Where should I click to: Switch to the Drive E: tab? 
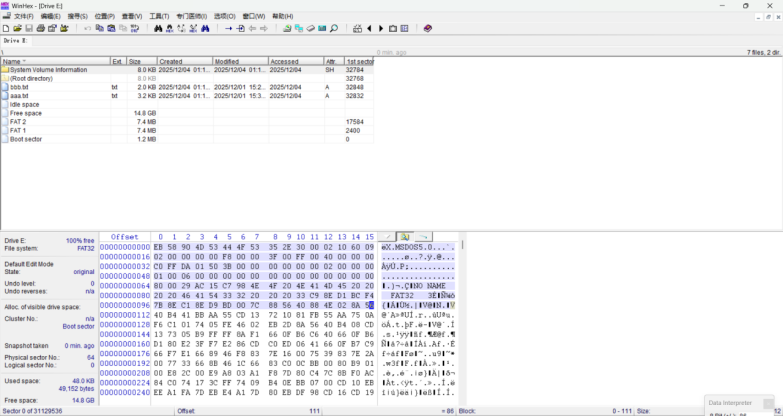point(16,41)
